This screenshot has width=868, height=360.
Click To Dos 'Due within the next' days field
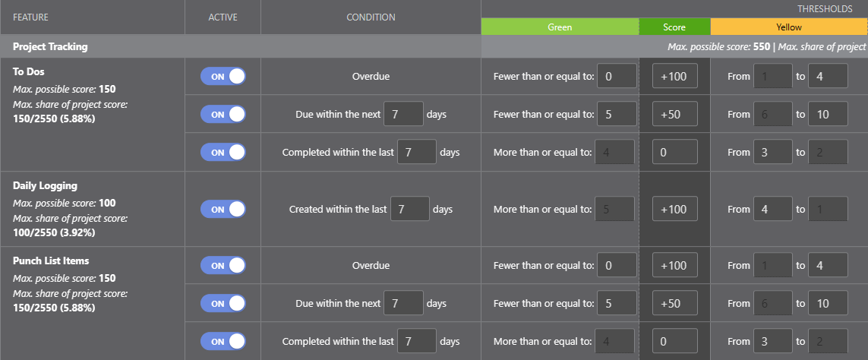coord(403,114)
